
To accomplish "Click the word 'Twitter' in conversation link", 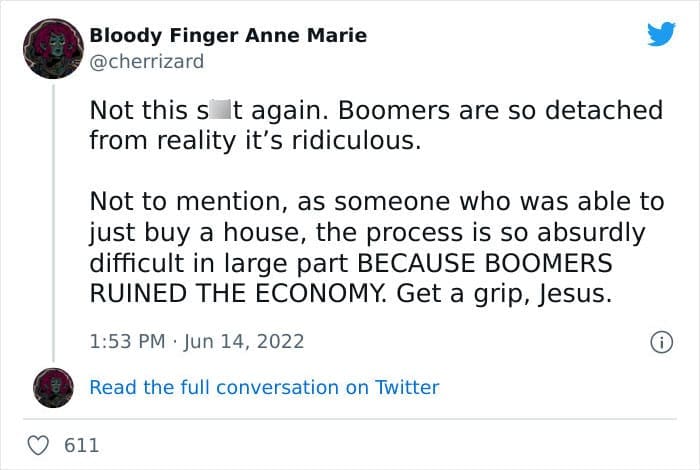I will pos(406,387).
